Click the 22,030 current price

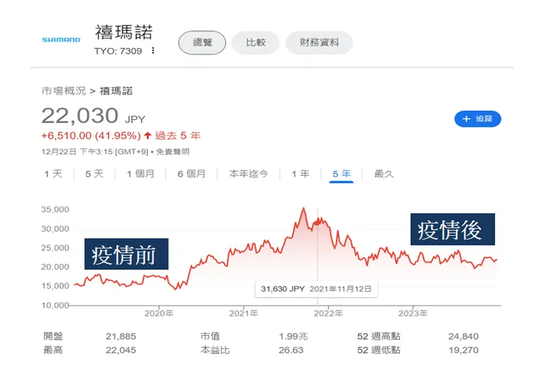click(x=80, y=116)
